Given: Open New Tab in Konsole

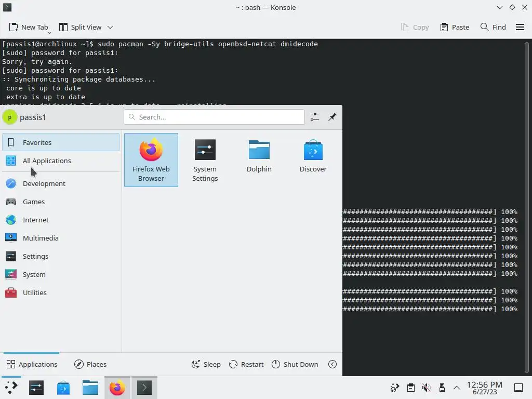Looking at the screenshot, I should pos(28,27).
